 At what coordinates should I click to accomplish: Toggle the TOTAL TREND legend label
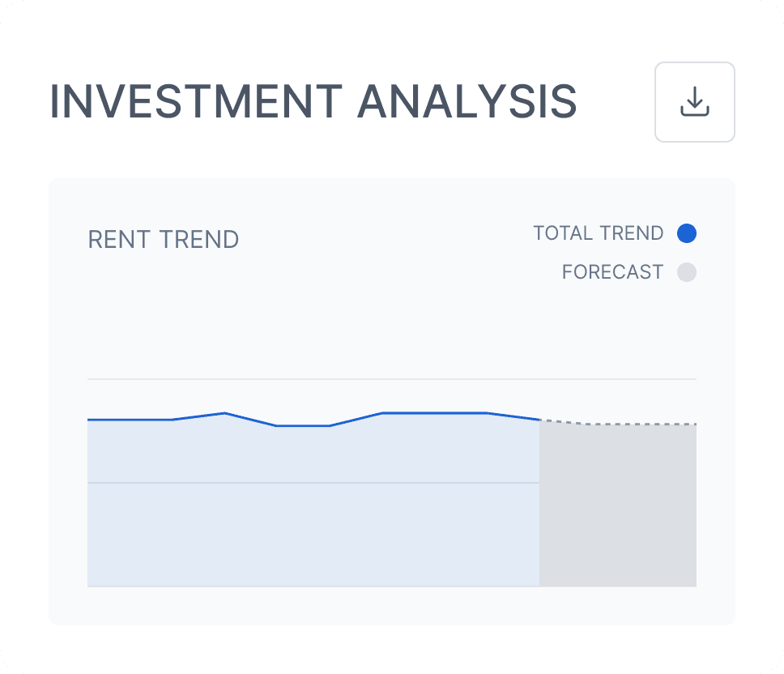598,233
